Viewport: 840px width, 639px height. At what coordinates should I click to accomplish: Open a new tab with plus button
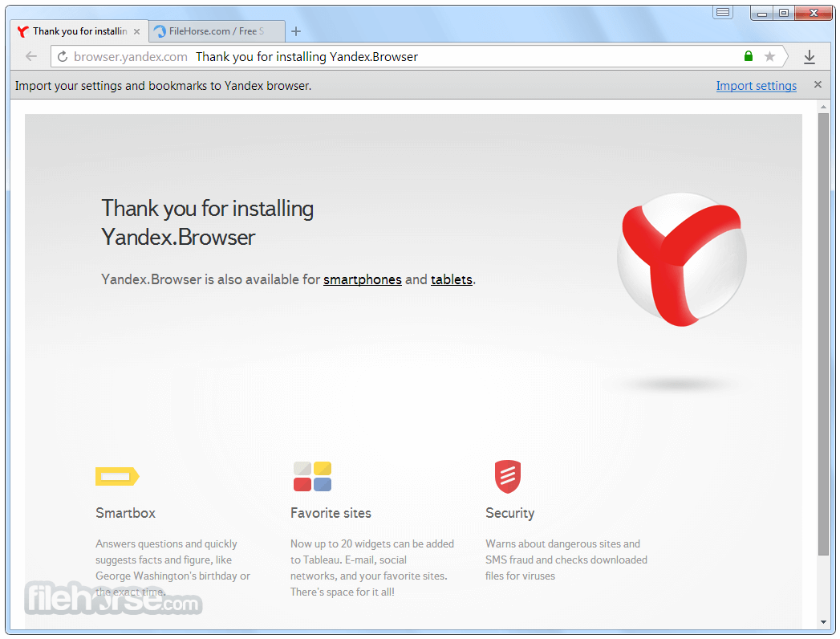coord(296,31)
